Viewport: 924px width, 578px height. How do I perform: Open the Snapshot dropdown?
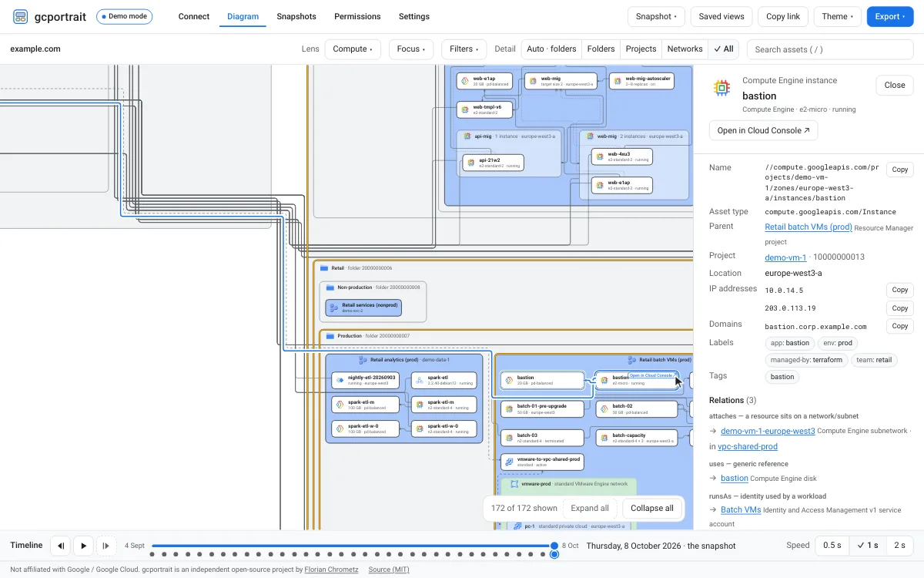[x=656, y=16]
